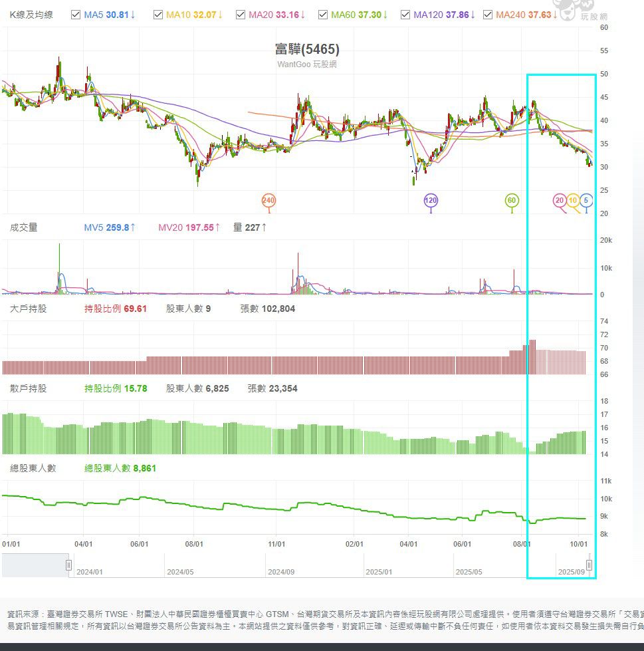Click the MA120 37.86 label
644x651 pixels.
444,15
